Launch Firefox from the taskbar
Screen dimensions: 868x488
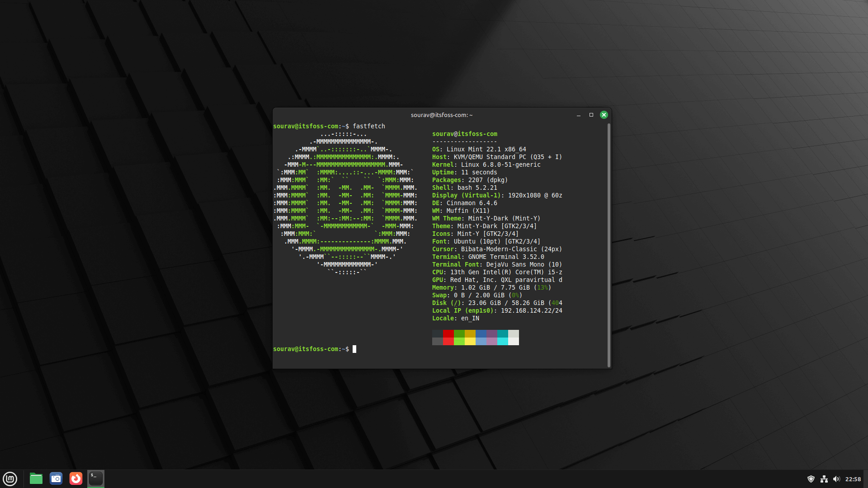[x=75, y=479]
